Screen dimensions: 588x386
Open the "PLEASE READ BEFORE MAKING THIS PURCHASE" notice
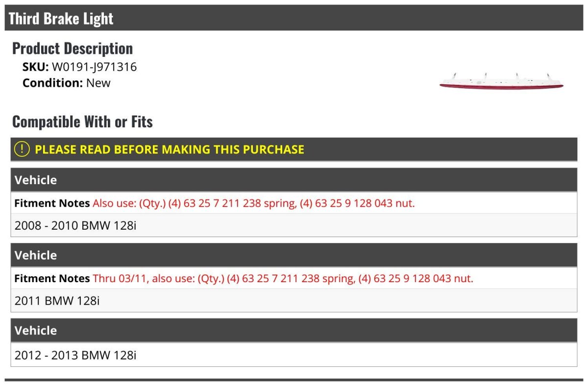170,149
